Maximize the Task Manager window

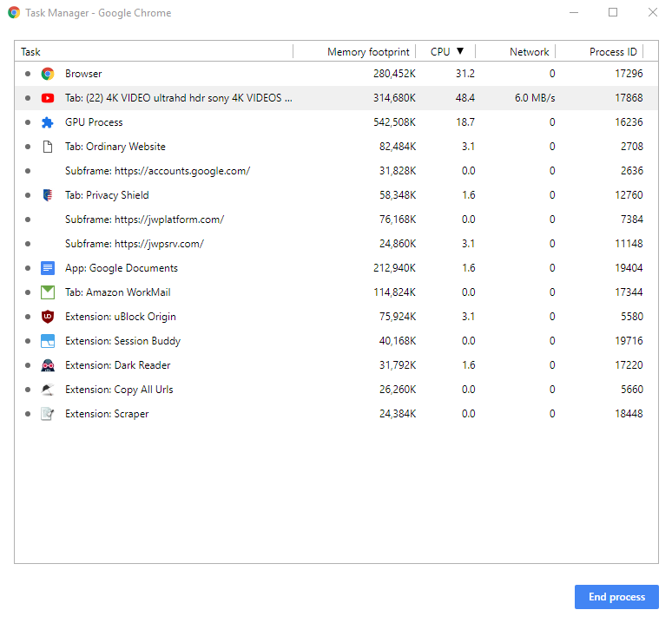pyautogui.click(x=613, y=12)
